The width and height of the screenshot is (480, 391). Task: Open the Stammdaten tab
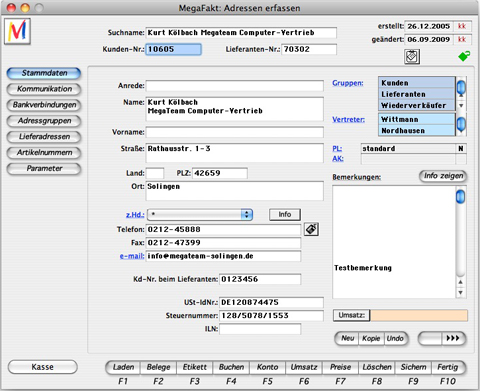coord(44,73)
